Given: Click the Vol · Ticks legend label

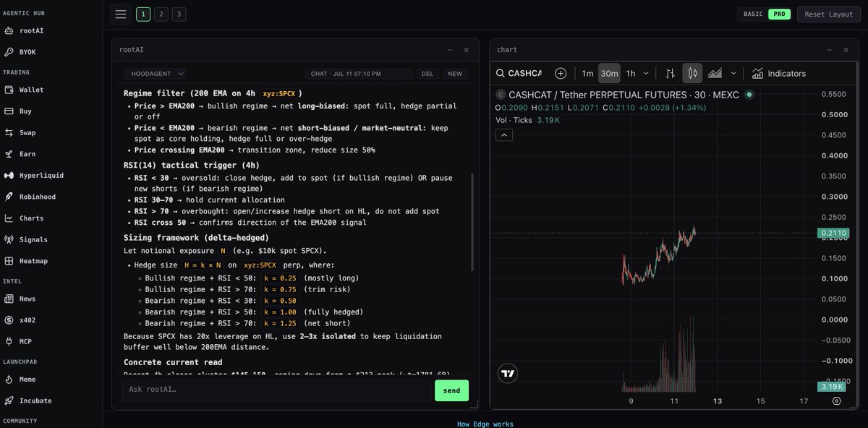Looking at the screenshot, I should point(513,120).
